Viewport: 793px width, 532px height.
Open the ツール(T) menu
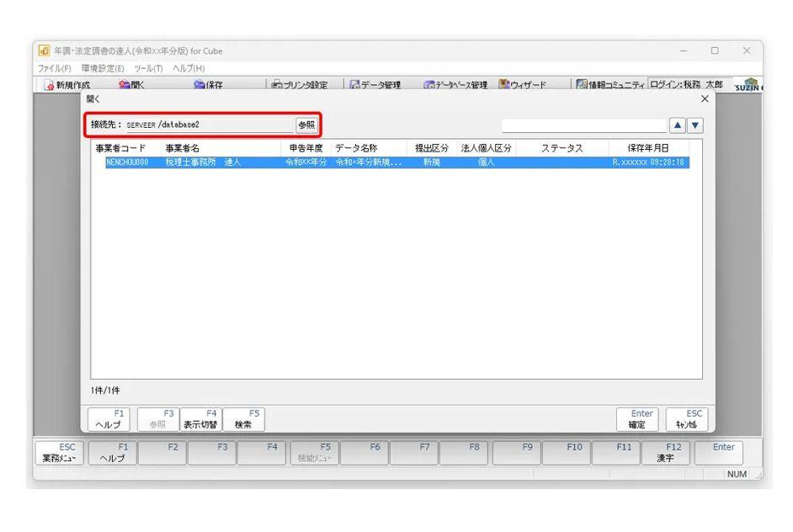(148, 68)
